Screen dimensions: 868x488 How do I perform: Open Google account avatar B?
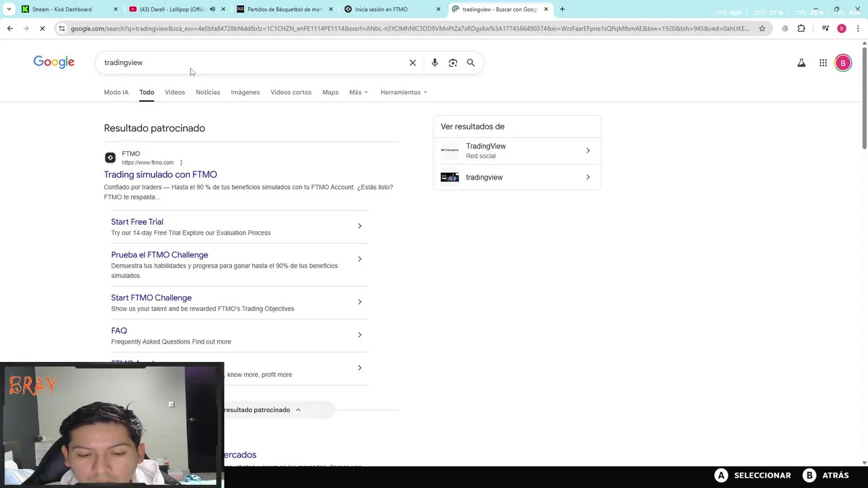pos(843,62)
